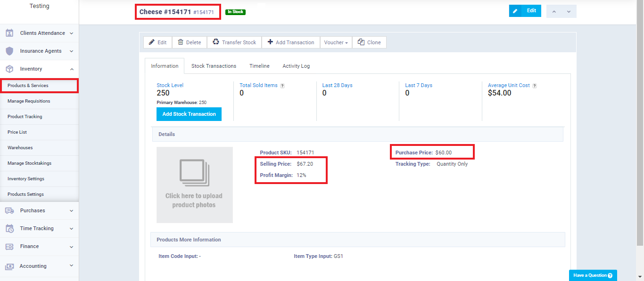Go to next product with down arrow

click(569, 11)
